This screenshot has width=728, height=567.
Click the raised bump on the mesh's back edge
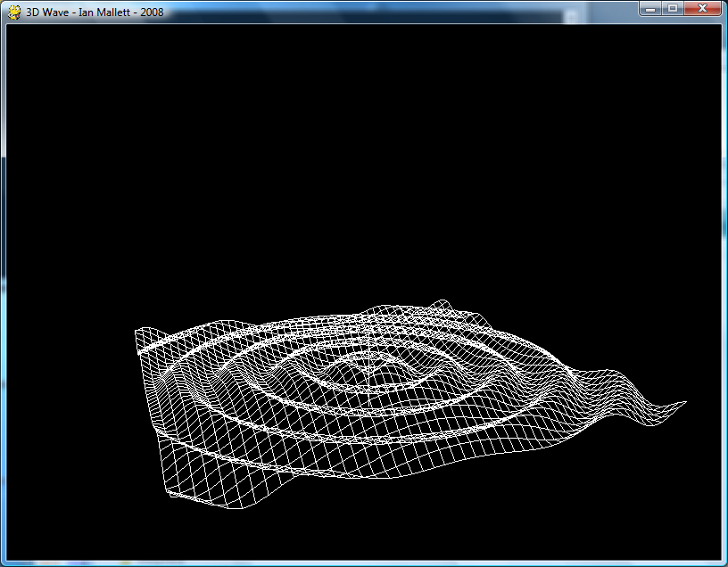click(x=437, y=301)
